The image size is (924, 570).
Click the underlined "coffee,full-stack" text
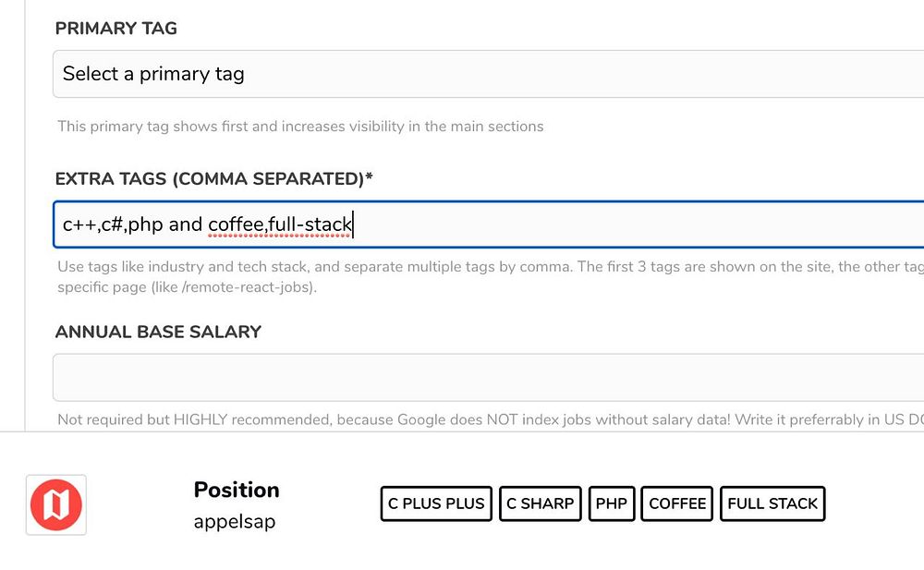[280, 224]
